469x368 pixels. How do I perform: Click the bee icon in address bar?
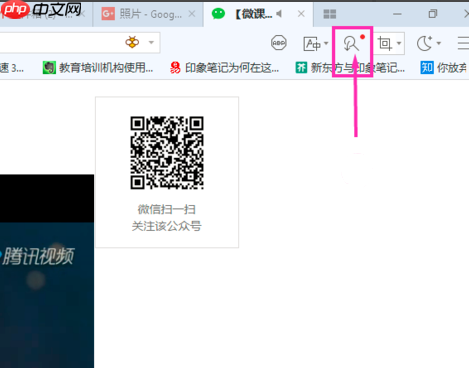click(132, 42)
